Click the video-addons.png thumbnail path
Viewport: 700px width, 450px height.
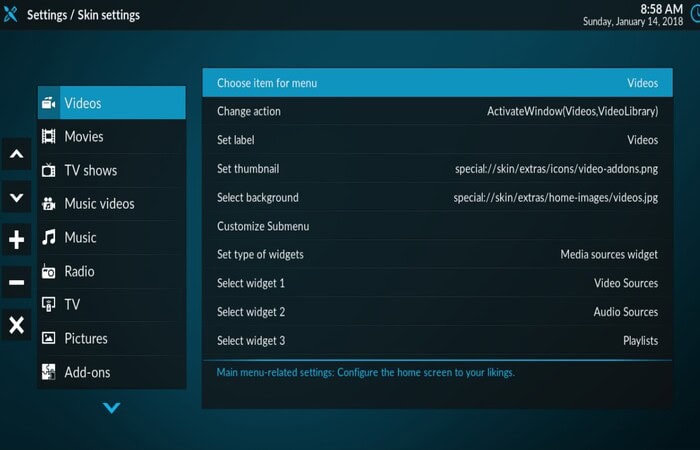556,169
